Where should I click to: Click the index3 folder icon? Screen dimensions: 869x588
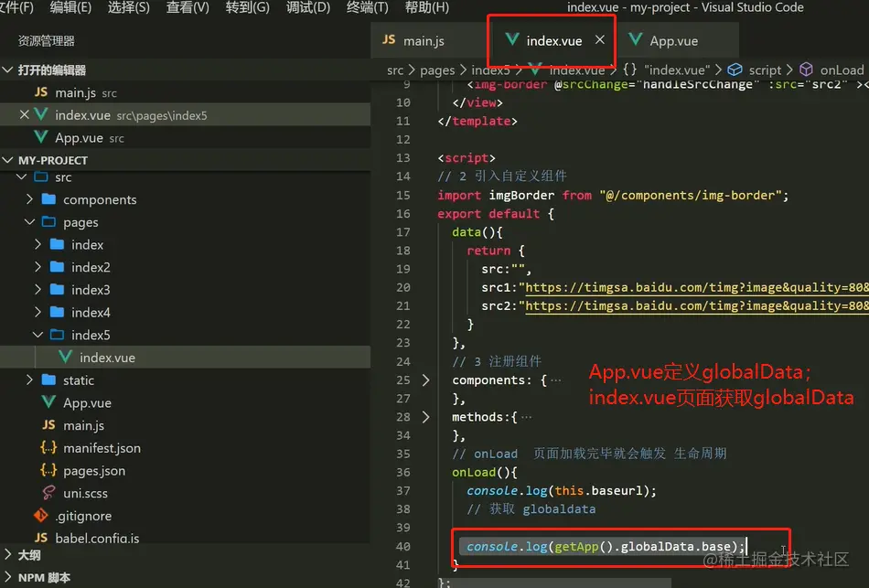tap(57, 289)
